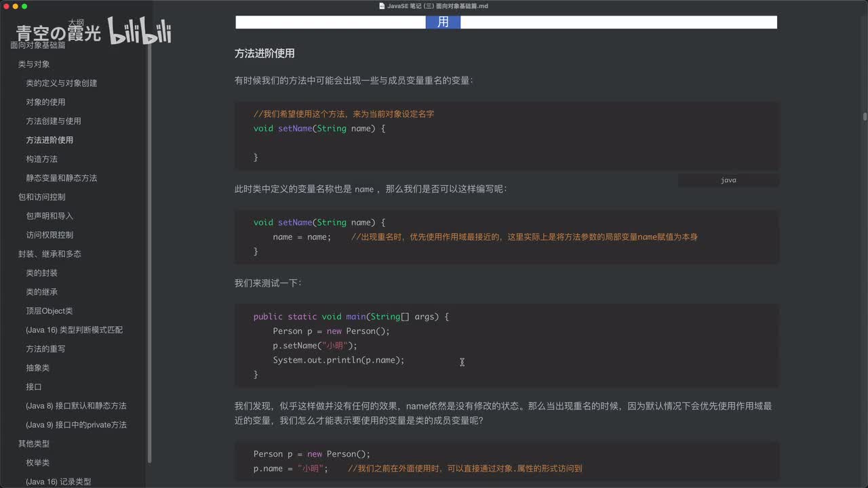Open 访问权限控制 outline item
Image resolution: width=868 pixels, height=488 pixels.
tap(50, 235)
